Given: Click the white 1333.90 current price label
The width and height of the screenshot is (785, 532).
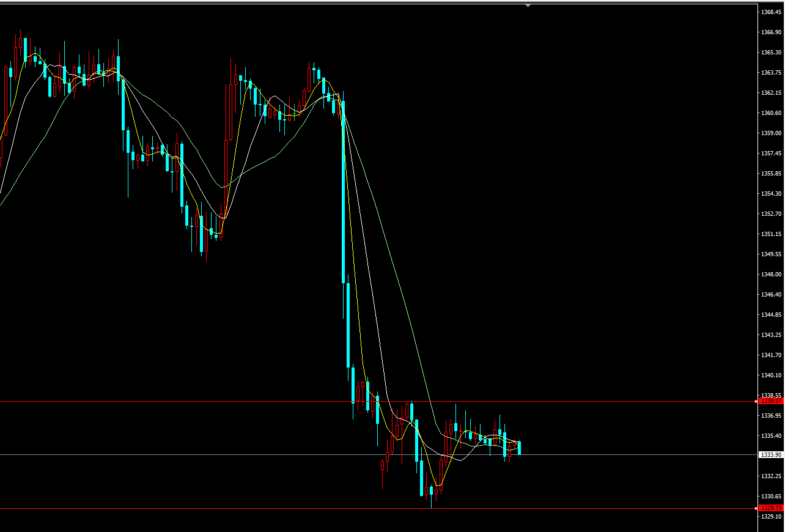Looking at the screenshot, I should click(770, 455).
